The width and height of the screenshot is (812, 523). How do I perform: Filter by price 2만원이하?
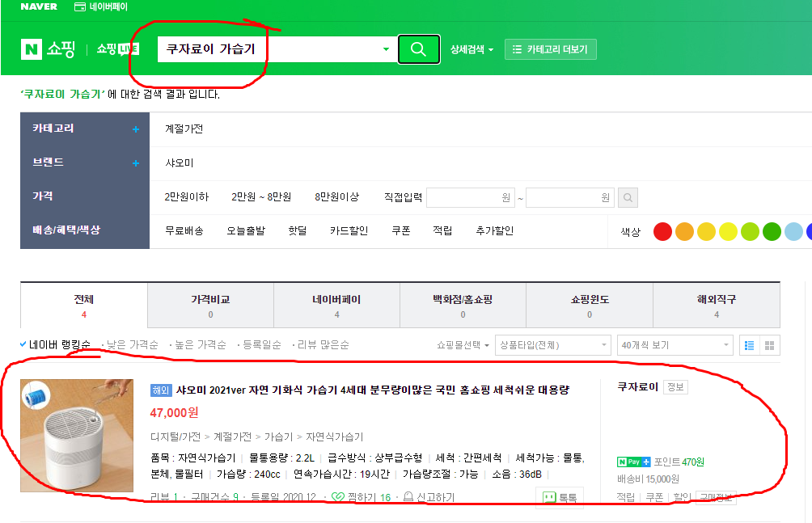point(187,196)
